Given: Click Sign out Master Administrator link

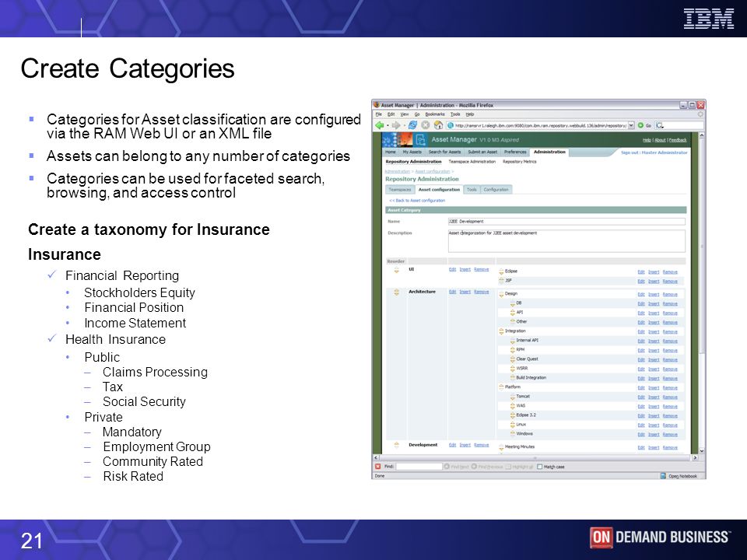Looking at the screenshot, I should pos(654,152).
